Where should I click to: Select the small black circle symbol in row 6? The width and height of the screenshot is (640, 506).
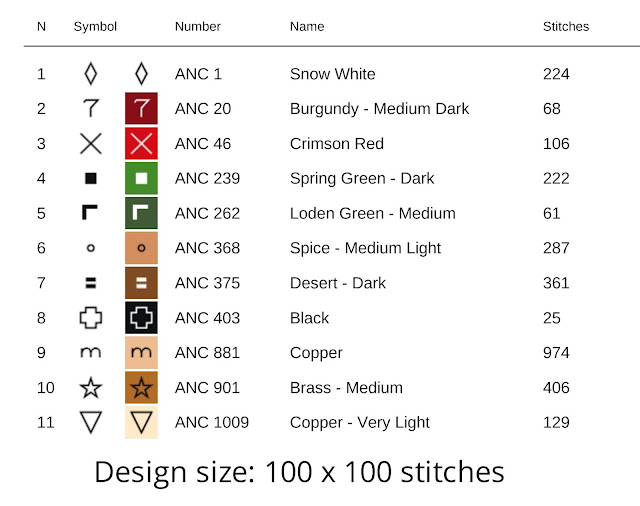click(x=91, y=248)
